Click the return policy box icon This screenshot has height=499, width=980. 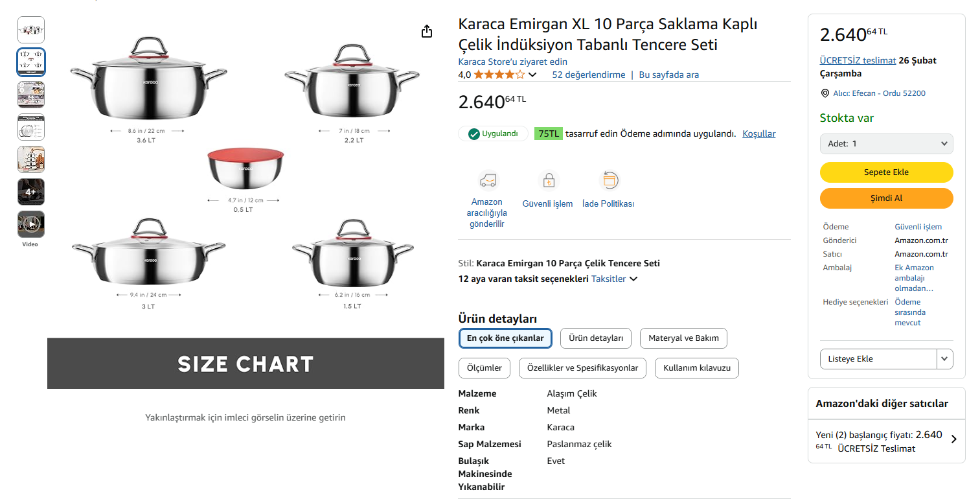tap(609, 180)
